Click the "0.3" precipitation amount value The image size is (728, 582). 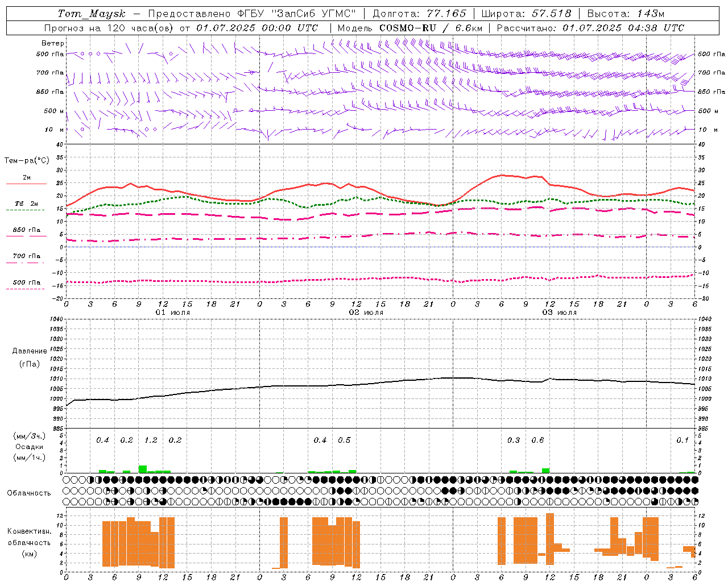514,440
